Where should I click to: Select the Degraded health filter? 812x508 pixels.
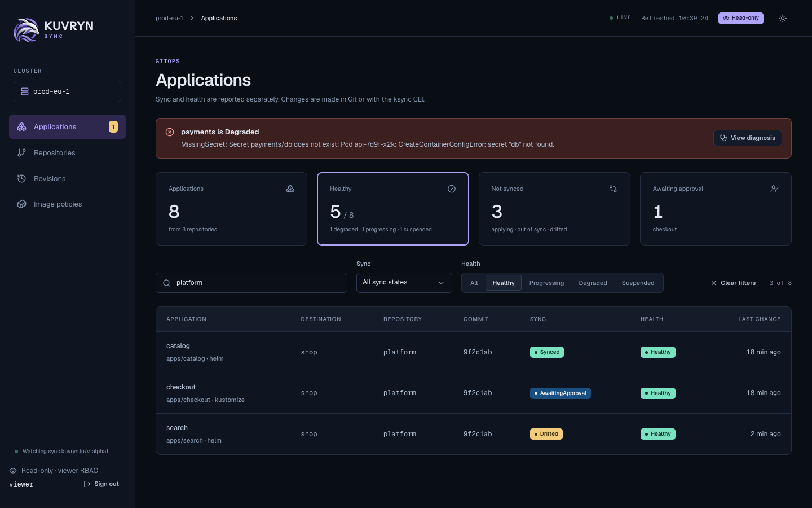[x=593, y=283]
